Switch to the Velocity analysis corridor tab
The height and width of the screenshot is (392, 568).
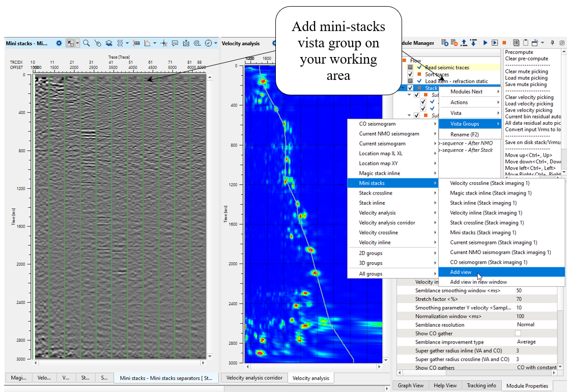[254, 378]
